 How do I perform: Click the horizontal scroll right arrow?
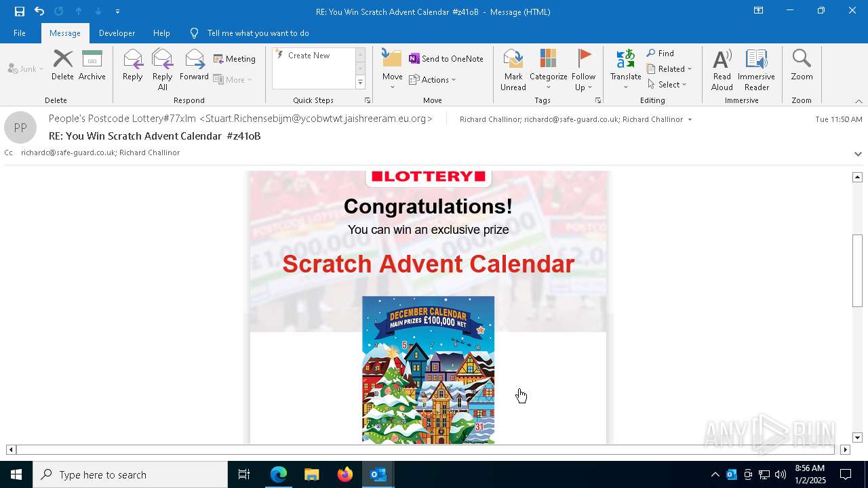[845, 449]
